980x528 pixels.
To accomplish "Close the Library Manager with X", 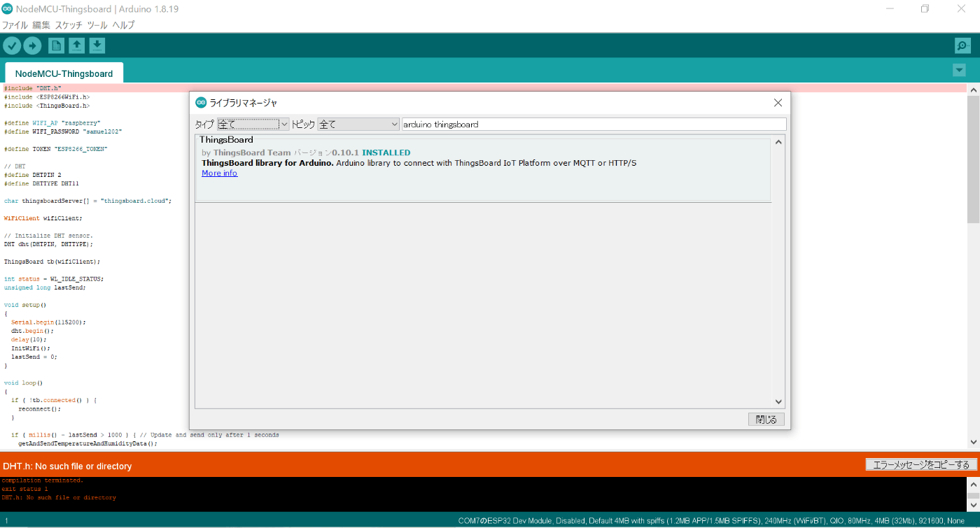I will click(778, 103).
